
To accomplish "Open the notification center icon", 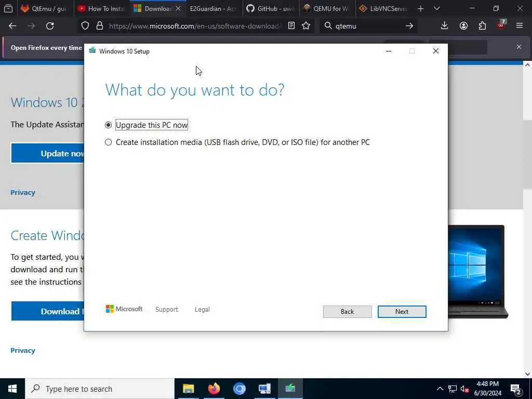I will 516,389.
